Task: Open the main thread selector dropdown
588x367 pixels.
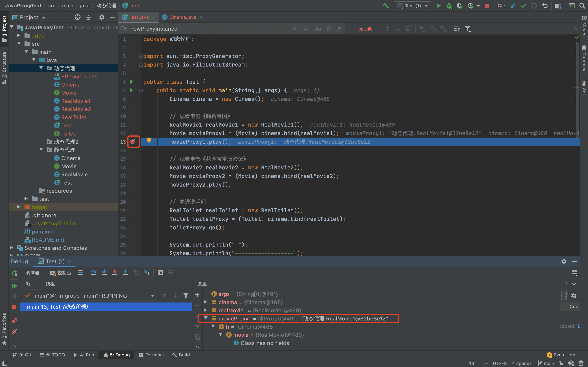Action: click(89, 295)
